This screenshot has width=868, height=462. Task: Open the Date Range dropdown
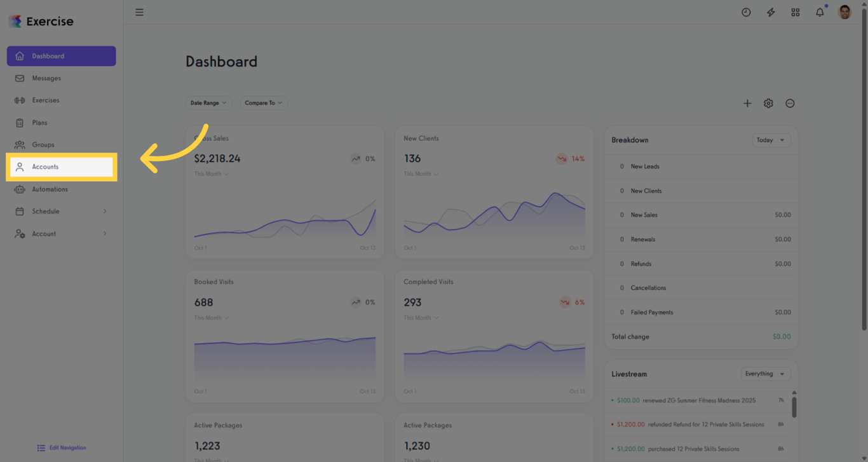(208, 103)
